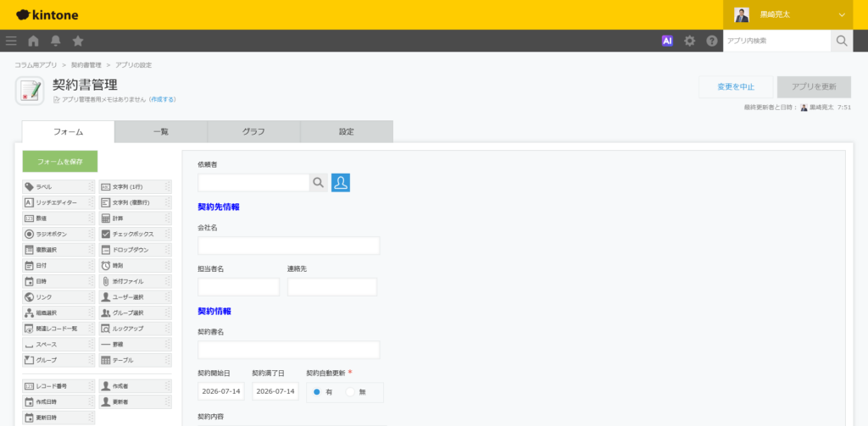Click アプリを更新 button
Viewport: 868px width, 426px height.
coord(814,87)
